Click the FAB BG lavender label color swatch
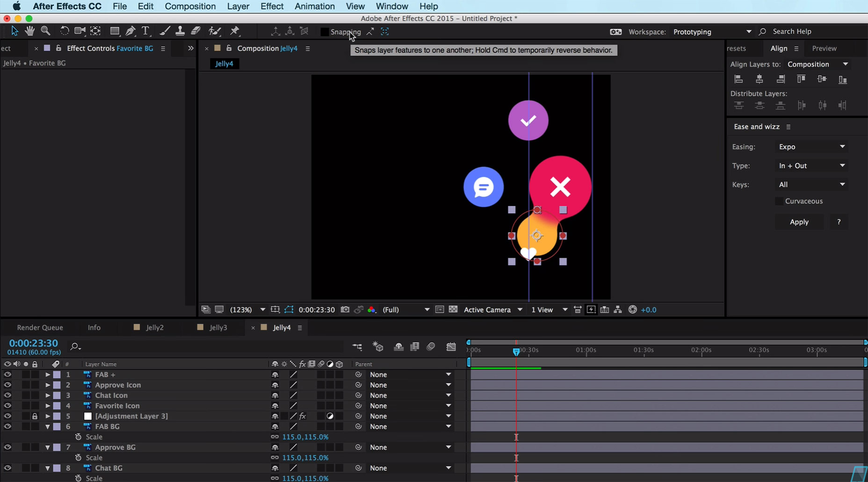This screenshot has height=482, width=868. coord(57,427)
